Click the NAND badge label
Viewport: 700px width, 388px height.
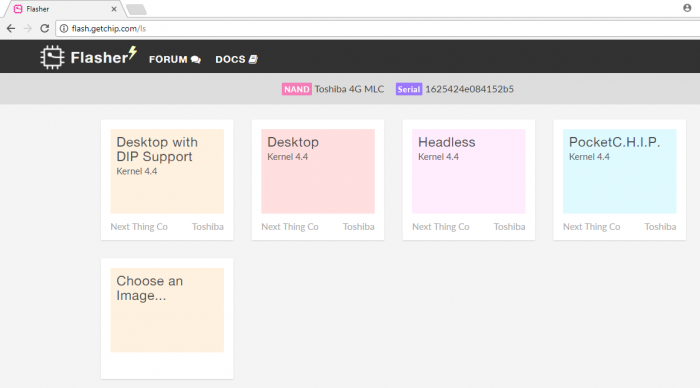coord(296,89)
